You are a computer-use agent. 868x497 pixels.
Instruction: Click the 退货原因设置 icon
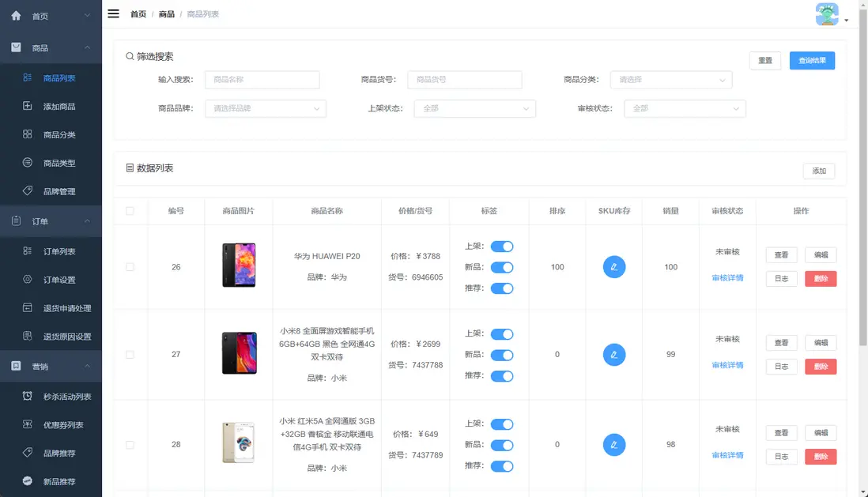(x=27, y=335)
